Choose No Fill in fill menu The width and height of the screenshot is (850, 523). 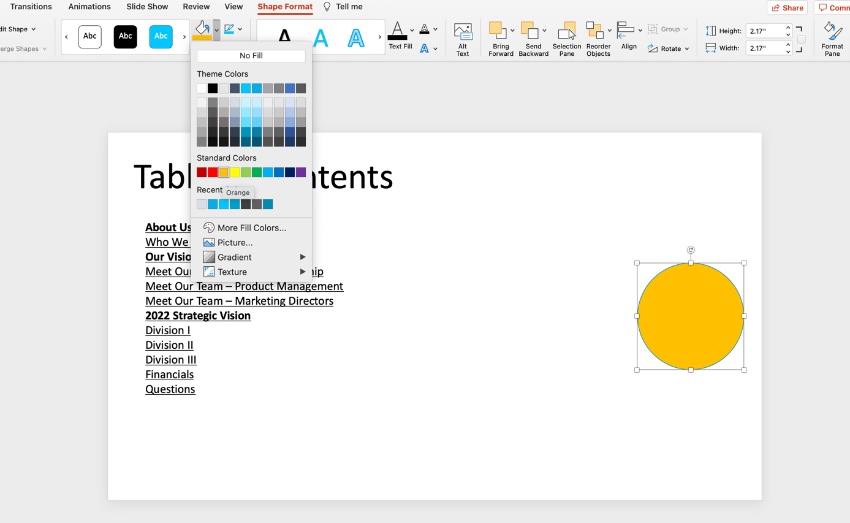251,56
